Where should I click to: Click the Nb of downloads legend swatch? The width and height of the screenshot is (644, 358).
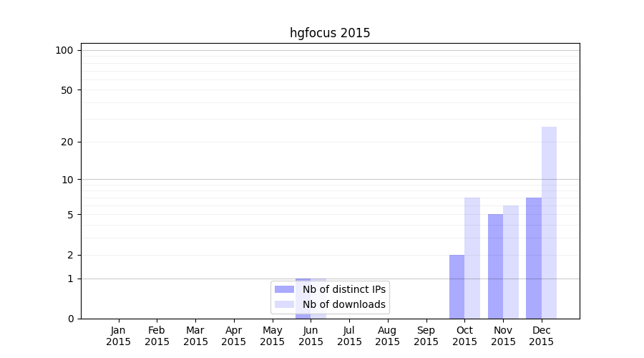(x=284, y=304)
